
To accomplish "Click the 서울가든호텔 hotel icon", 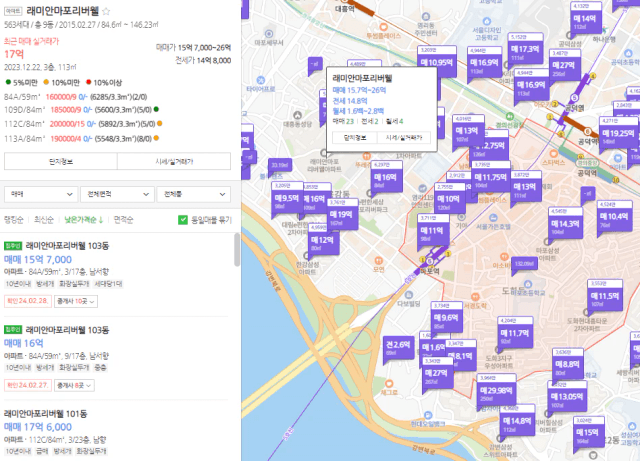I will pos(493,218).
